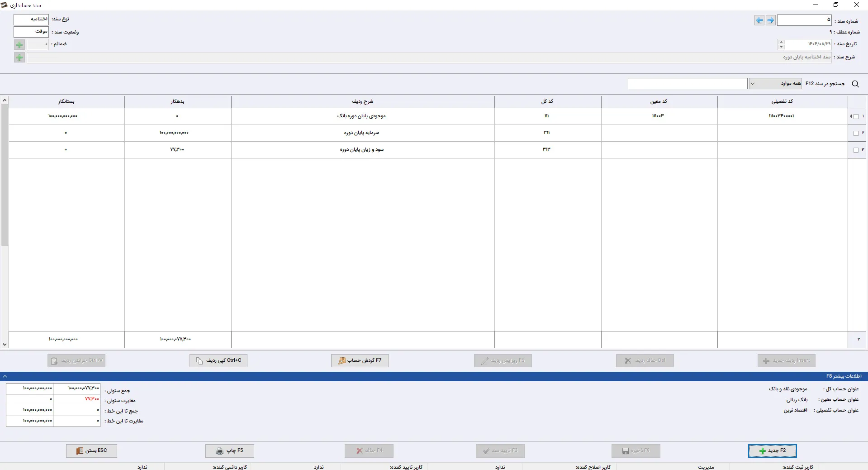Click the F3 تایید سند button

tap(500, 451)
